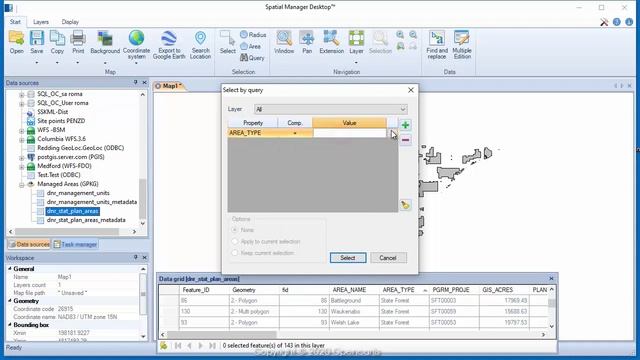The image size is (640, 360).
Task: Click the Value input field for AREA_TYPE
Action: tap(349, 133)
